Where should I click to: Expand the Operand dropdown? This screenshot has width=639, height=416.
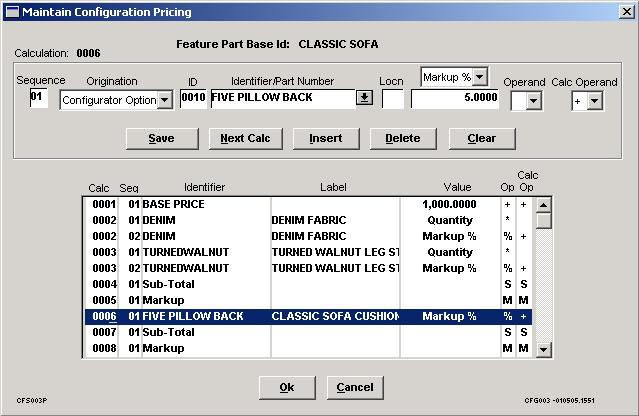coord(533,101)
